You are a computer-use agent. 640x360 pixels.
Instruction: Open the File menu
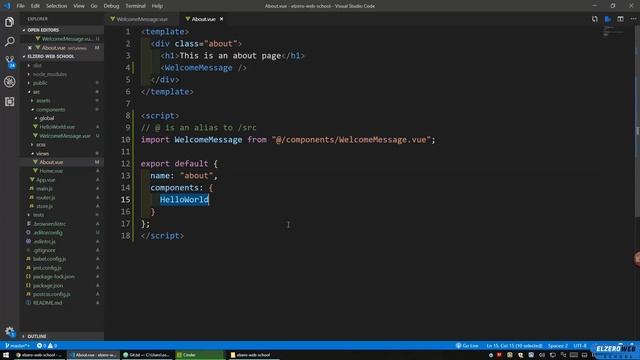click(20, 6)
